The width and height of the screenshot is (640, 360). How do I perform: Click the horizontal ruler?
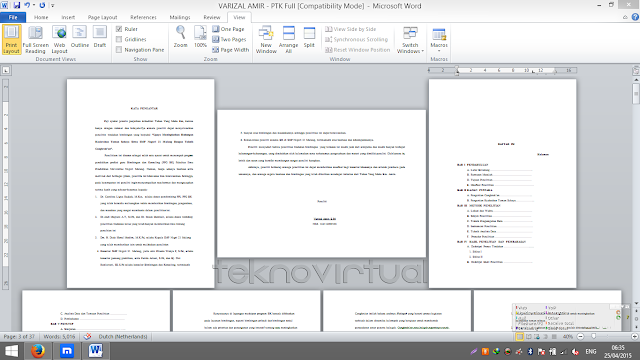502,71
